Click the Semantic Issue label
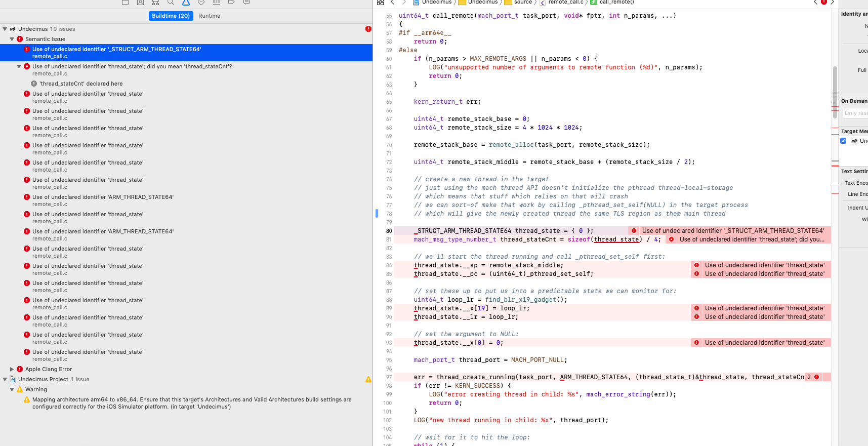Viewport: 868px width, 446px height. pyautogui.click(x=45, y=39)
